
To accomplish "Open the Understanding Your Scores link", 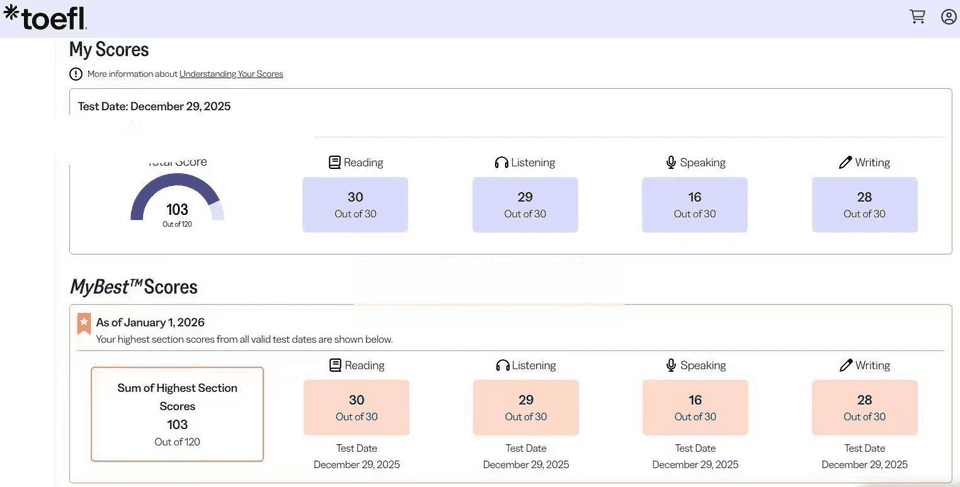I will coord(231,74).
